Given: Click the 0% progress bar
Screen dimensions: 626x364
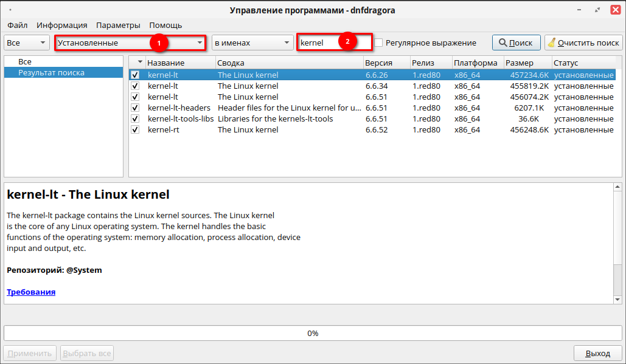Looking at the screenshot, I should tap(313, 333).
